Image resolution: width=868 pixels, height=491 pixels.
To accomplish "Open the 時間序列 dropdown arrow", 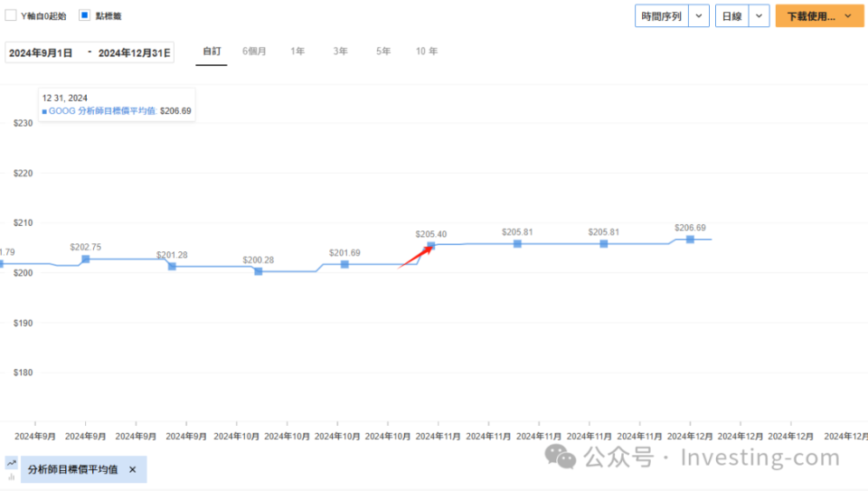I will [699, 16].
